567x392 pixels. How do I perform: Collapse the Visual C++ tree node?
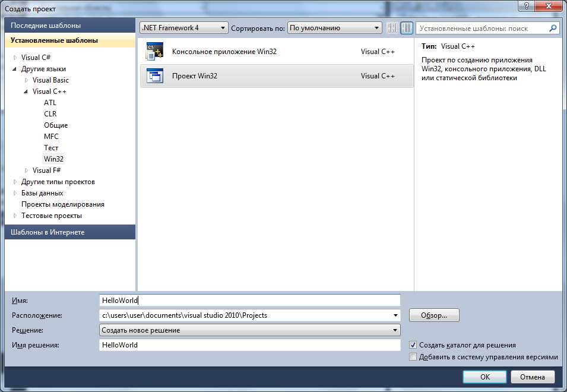26,91
